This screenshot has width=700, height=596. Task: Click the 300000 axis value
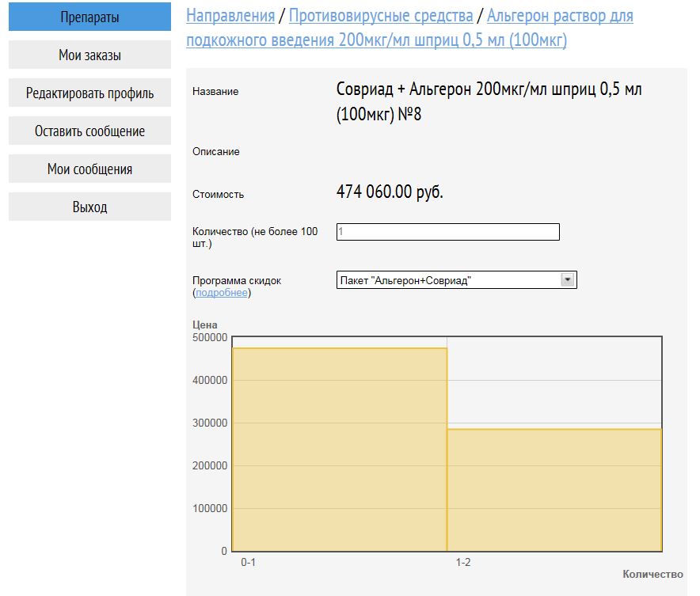(x=210, y=423)
